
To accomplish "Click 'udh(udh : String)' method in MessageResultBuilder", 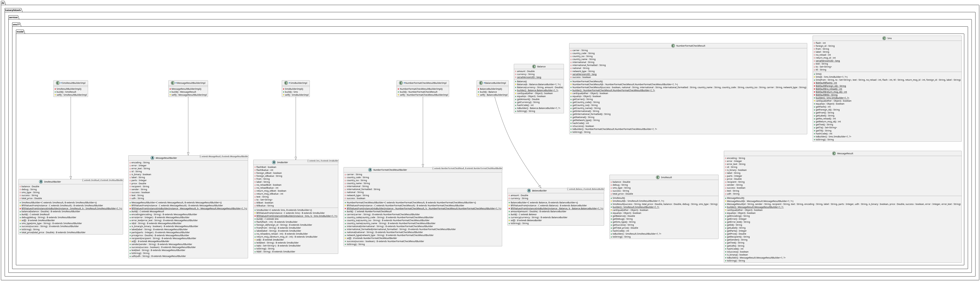I will tap(159, 256).
